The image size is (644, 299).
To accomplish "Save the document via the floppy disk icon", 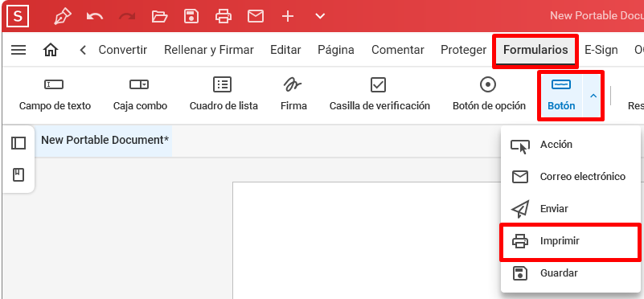I will pos(191,16).
